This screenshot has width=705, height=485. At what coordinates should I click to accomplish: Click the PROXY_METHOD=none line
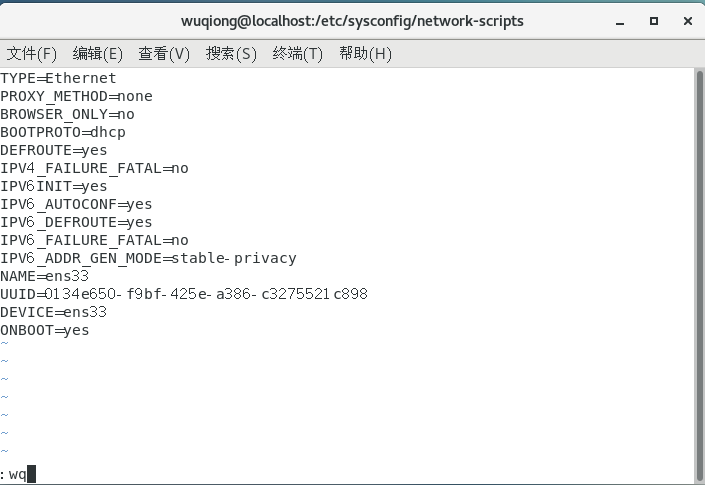(x=76, y=96)
